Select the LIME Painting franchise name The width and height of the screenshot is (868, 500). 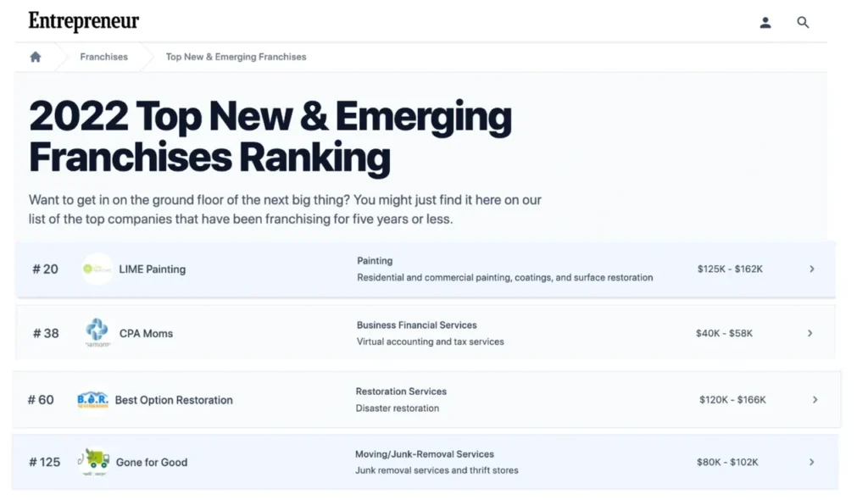[153, 269]
